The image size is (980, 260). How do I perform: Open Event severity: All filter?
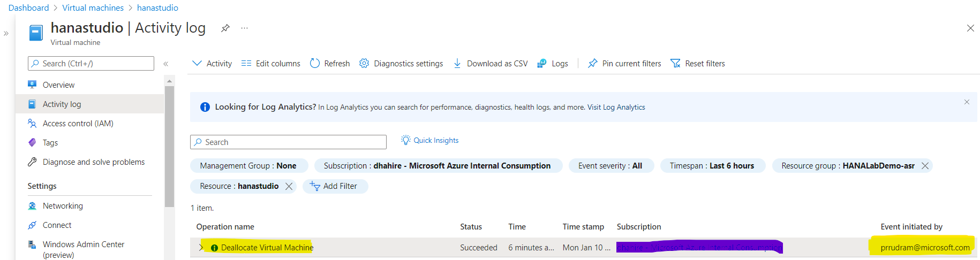[610, 166]
